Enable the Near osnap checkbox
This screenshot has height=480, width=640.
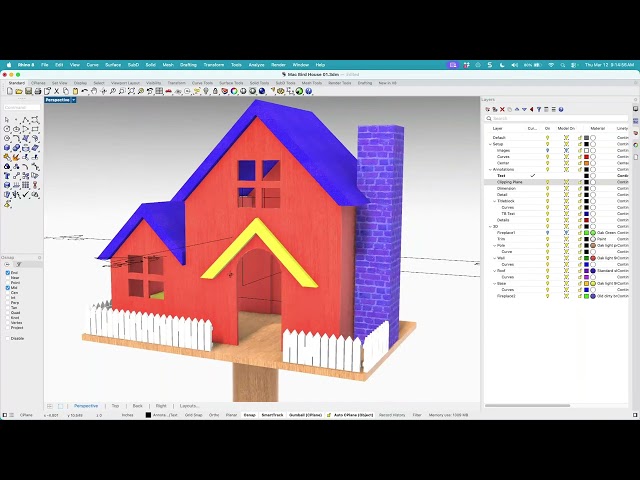[x=8, y=278]
